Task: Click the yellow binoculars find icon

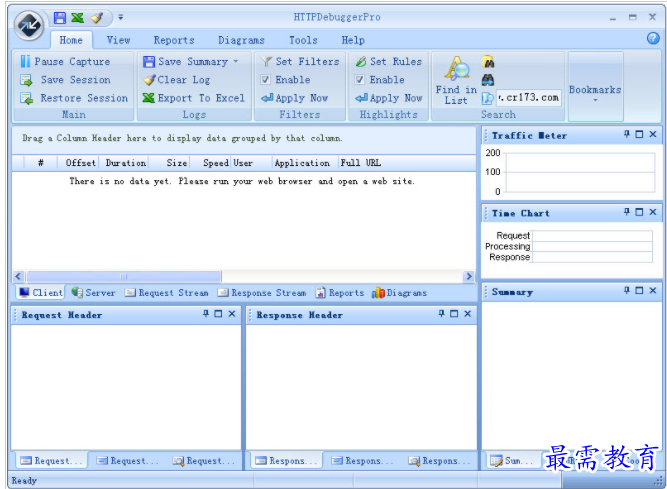Action: pos(488,62)
